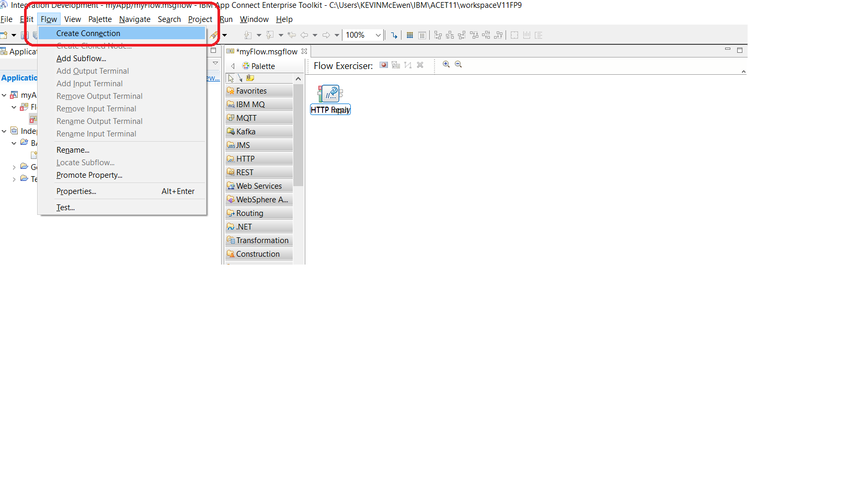This screenshot has width=848, height=504.
Task: Zoom out on the flow canvas
Action: 459,64
